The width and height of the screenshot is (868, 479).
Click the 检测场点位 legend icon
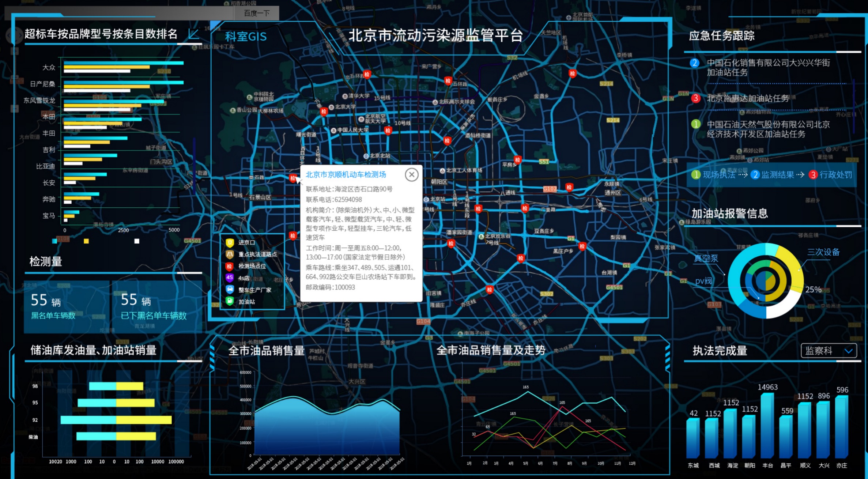[230, 266]
